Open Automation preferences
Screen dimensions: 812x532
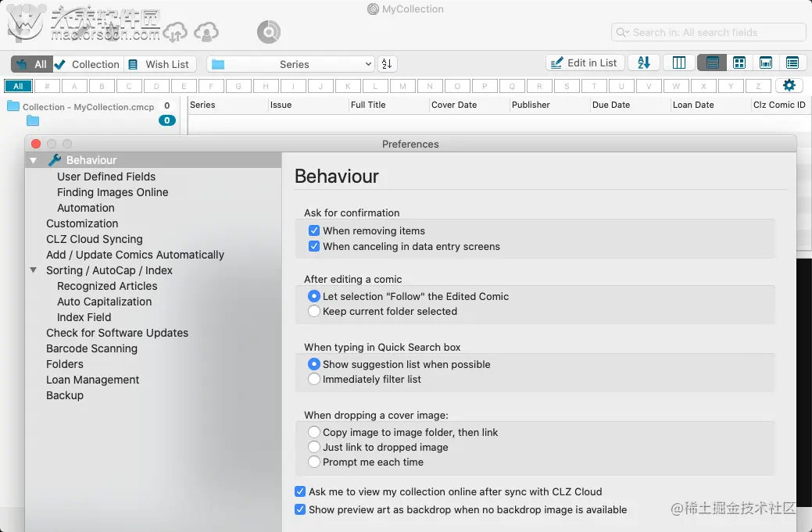pos(85,208)
